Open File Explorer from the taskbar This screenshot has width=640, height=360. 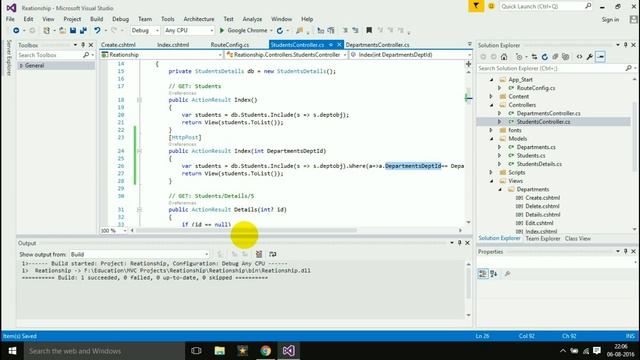coord(220,351)
